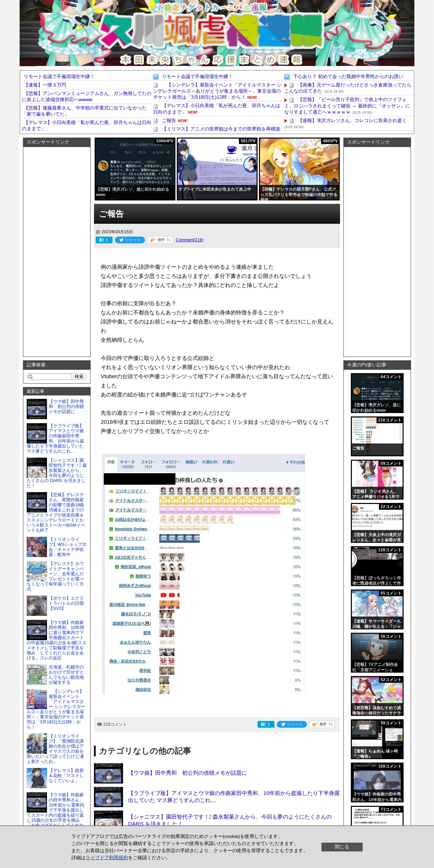Image resolution: width=434 pixels, height=868 pixels.
Task: Open the 下心あり？ 既婚中年男性 link
Action: coord(348,76)
